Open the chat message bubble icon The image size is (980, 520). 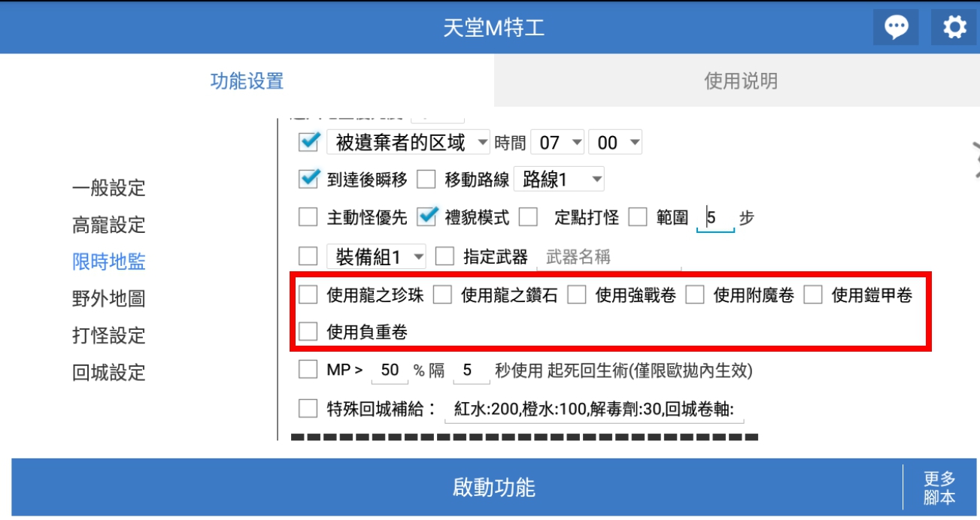click(x=896, y=28)
